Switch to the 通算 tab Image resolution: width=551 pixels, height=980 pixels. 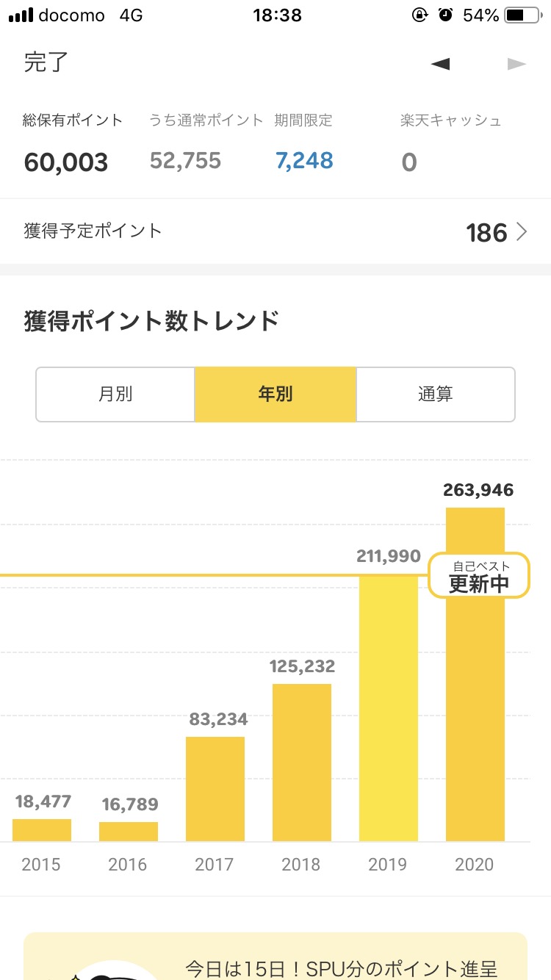pos(436,394)
